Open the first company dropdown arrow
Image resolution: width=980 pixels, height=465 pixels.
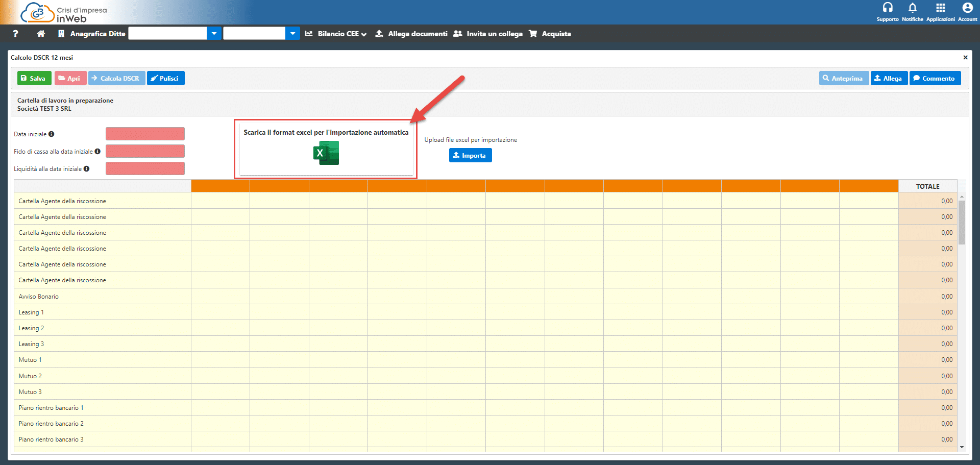[214, 34]
